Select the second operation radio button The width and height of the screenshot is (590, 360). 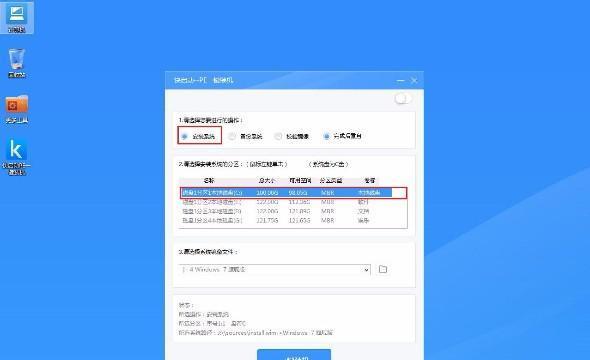click(232, 136)
